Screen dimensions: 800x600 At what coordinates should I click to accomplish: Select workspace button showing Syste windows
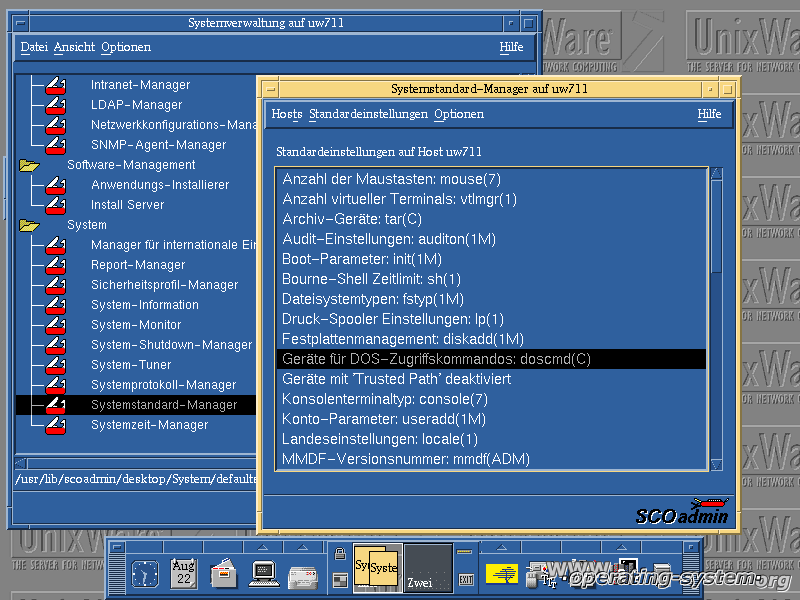[x=377, y=567]
